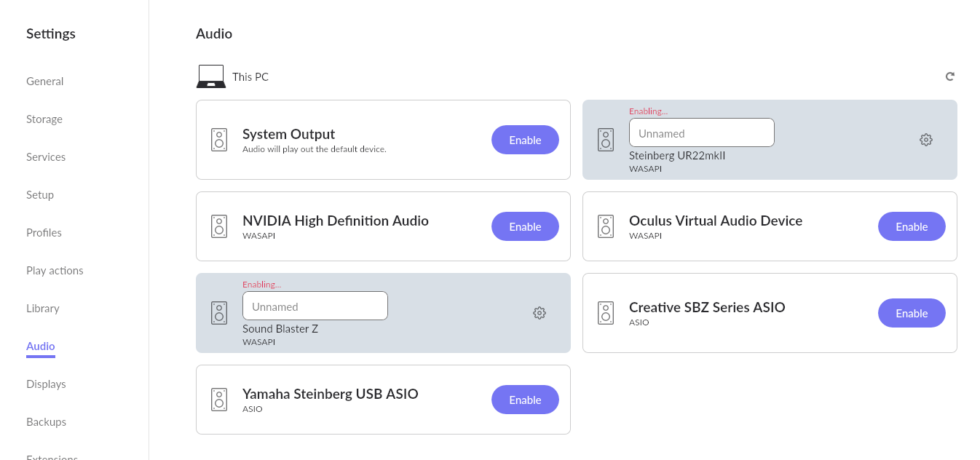Click the Steinberg UR22mkII device name
Screen dimensions: 980x460
(x=677, y=156)
